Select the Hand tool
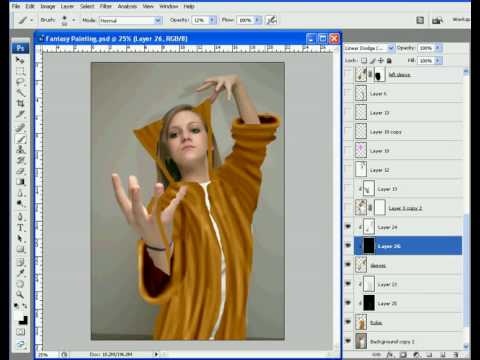 pos(20,284)
